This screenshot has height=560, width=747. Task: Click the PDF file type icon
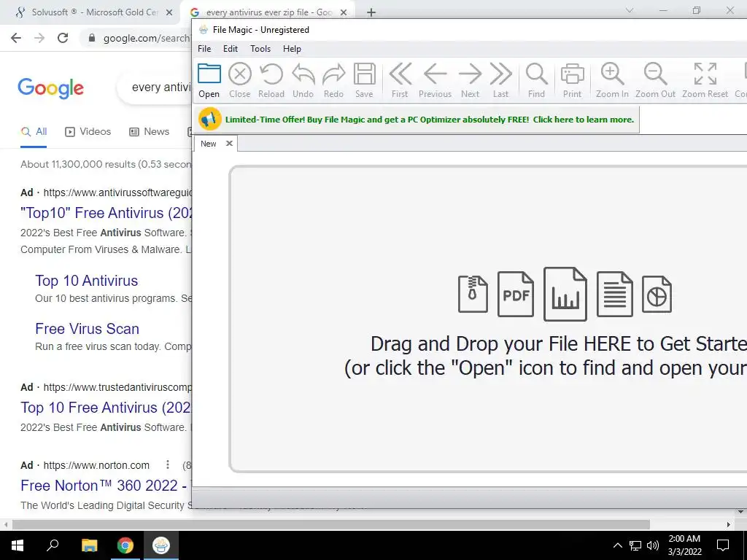516,295
